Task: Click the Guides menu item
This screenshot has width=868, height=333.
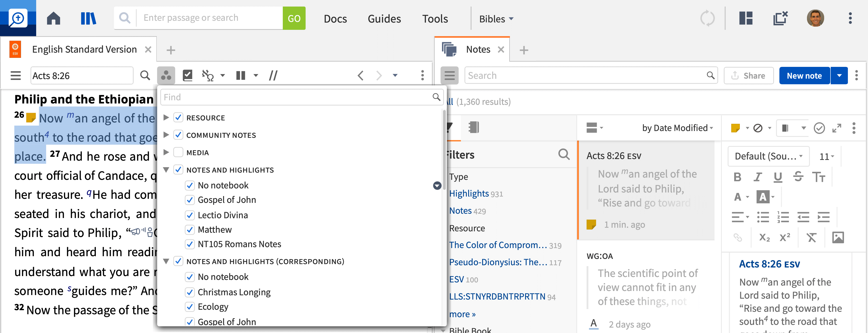Action: tap(384, 19)
